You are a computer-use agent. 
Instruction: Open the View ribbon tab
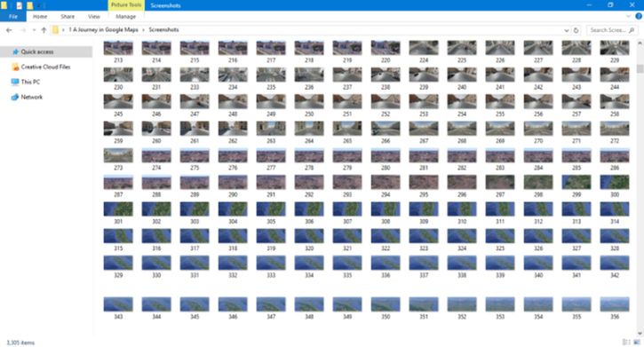(93, 16)
